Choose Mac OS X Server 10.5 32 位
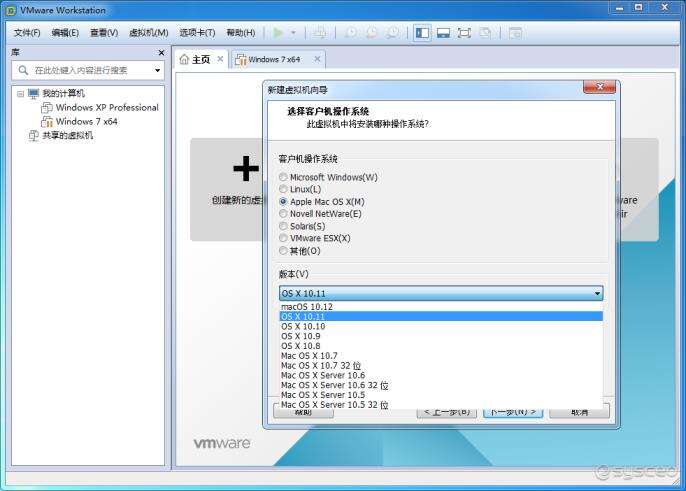 click(x=441, y=404)
